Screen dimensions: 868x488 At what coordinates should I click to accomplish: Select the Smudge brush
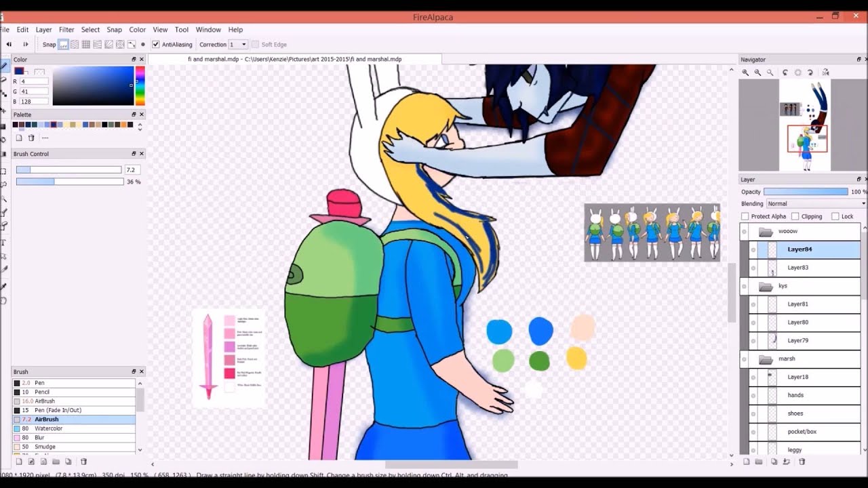point(74,447)
